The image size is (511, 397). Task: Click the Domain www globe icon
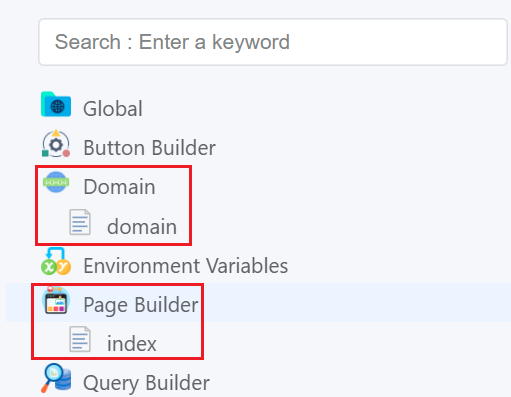tap(56, 182)
